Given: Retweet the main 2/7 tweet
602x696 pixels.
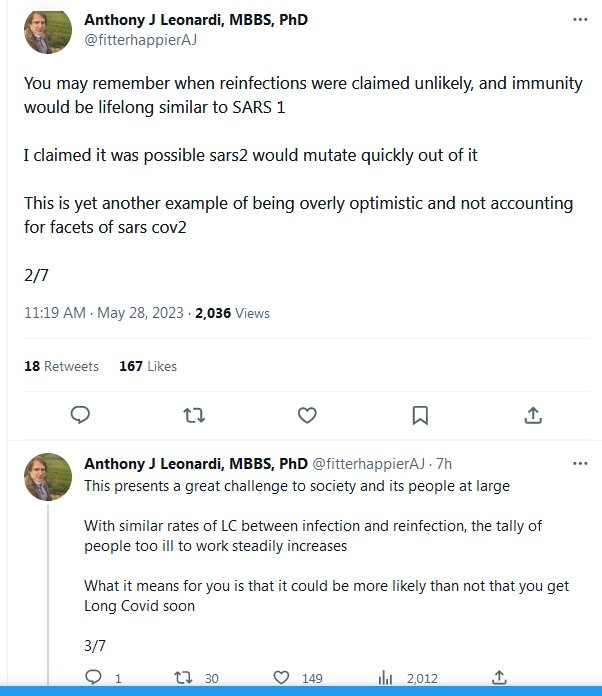Looking at the screenshot, I should [194, 415].
